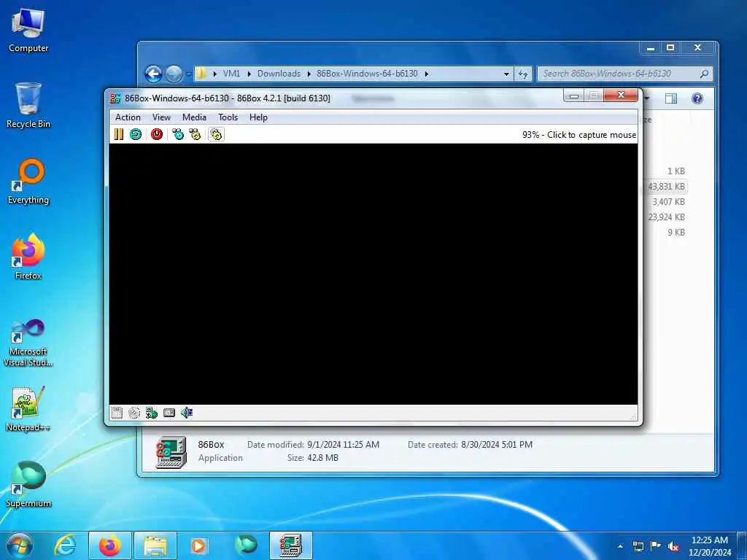Screen dimensions: 747x560
Task: Click the muted volume icon in system tray
Action: click(x=673, y=546)
